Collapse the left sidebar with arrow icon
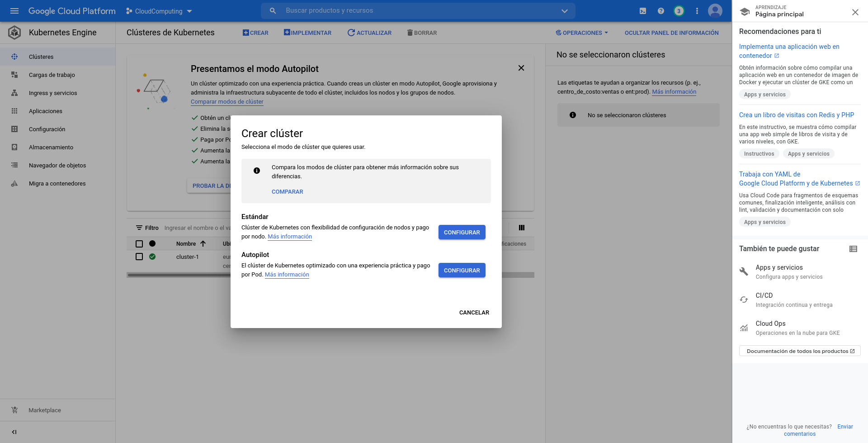This screenshot has width=868, height=443. tap(14, 432)
